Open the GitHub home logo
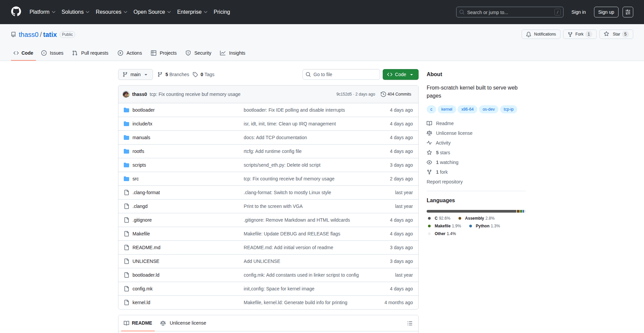The width and height of the screenshot is (644, 333). click(16, 12)
